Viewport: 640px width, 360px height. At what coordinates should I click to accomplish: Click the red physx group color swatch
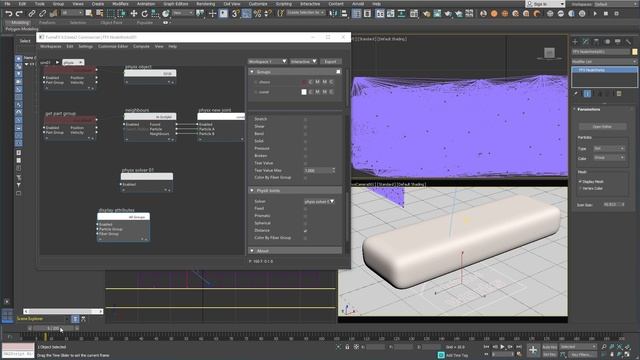tap(304, 82)
